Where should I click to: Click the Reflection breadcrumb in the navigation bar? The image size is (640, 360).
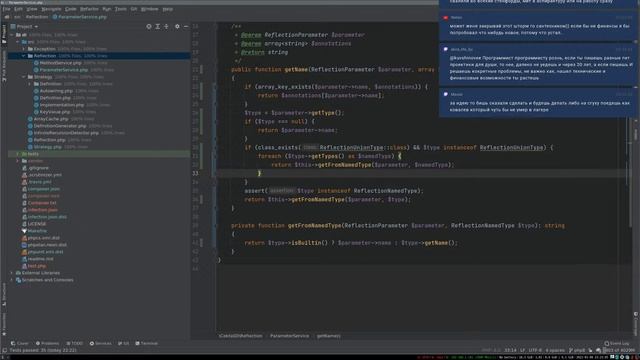coord(37,17)
